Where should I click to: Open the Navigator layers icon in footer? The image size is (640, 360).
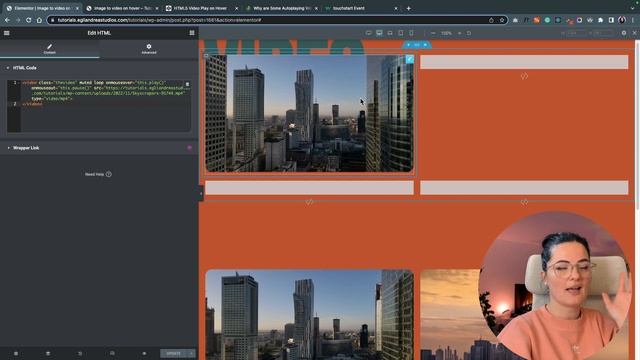coord(48,353)
